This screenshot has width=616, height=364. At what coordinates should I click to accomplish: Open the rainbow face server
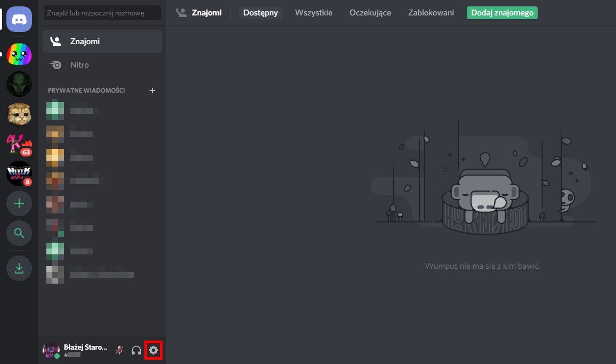coord(19,54)
